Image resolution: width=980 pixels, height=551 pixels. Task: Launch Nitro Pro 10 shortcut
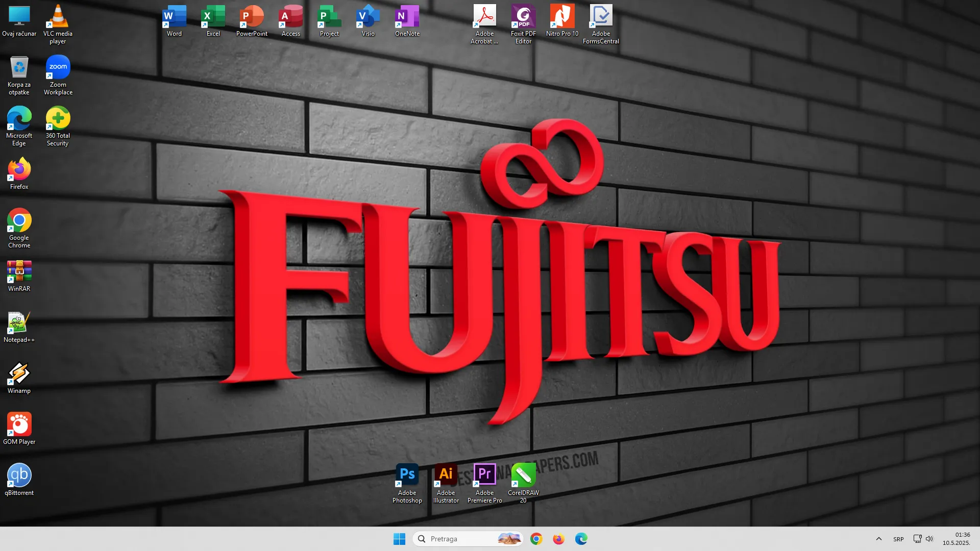562,20
